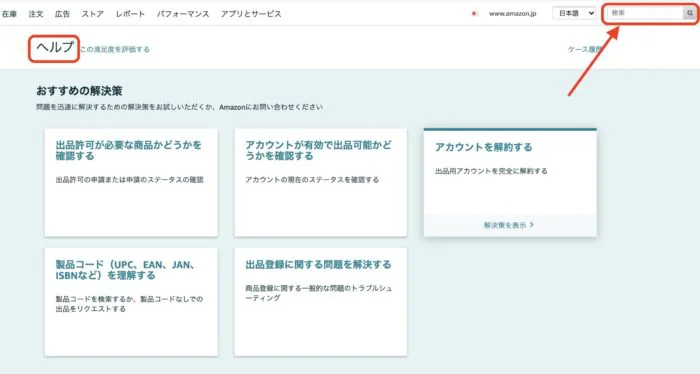Open the アプリとサービス menu

click(x=251, y=14)
